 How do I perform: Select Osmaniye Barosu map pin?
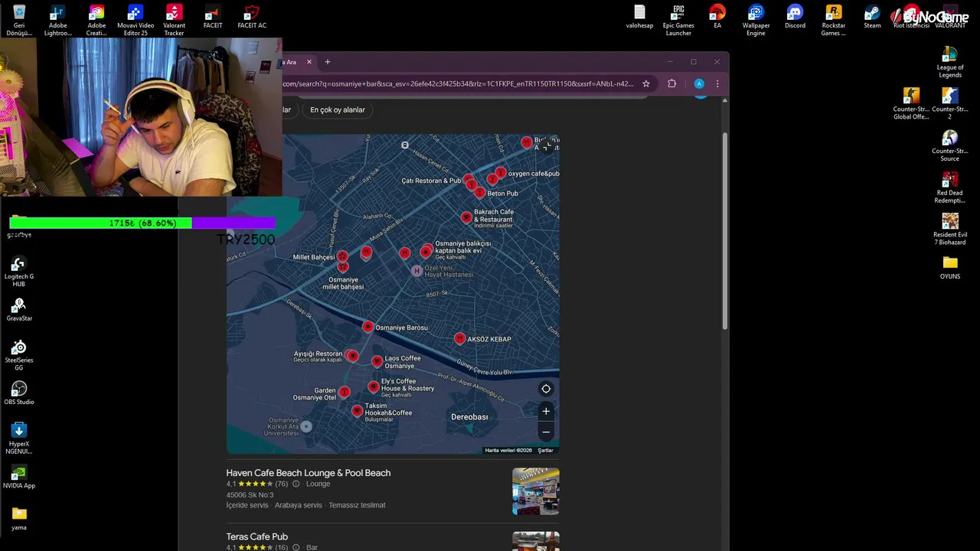click(x=367, y=327)
